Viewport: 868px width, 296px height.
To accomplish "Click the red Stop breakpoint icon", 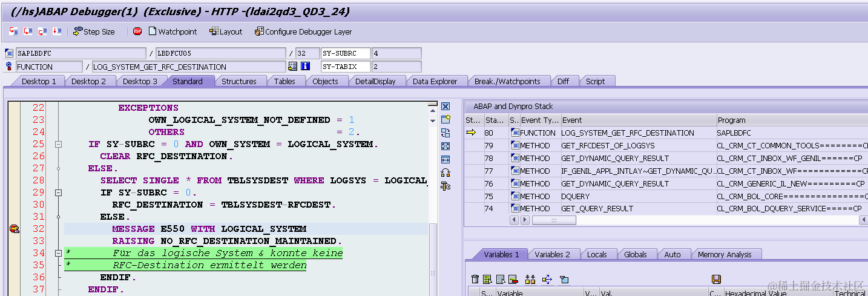I will 137,31.
